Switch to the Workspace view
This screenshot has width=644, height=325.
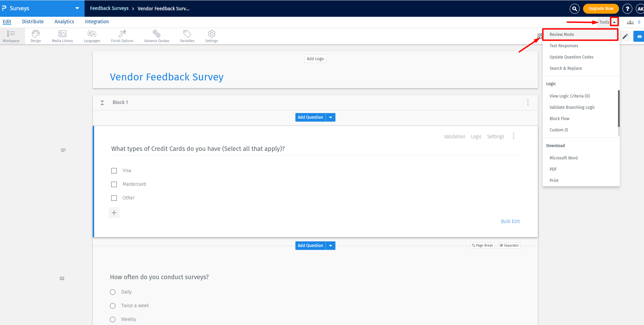tap(11, 36)
